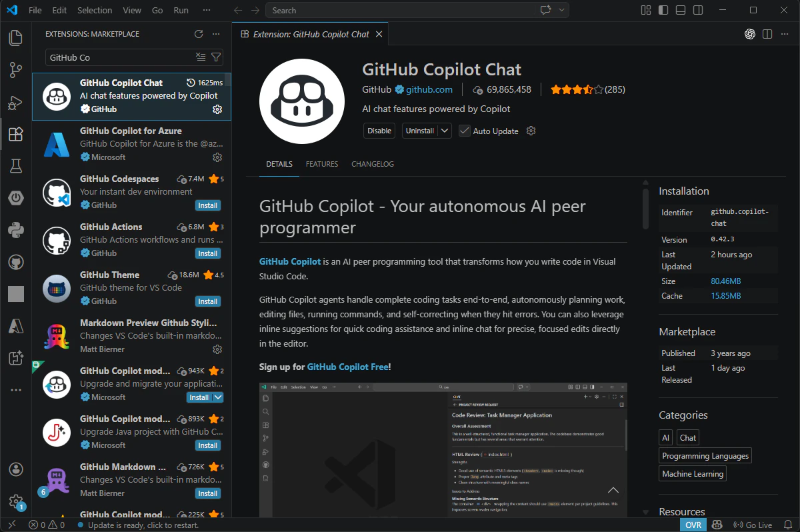800x532 pixels.
Task: Toggle OVR overtype mode in status bar
Action: (693, 525)
